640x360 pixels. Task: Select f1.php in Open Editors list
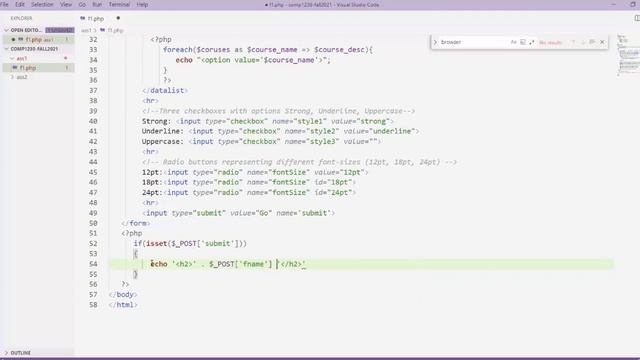point(38,40)
